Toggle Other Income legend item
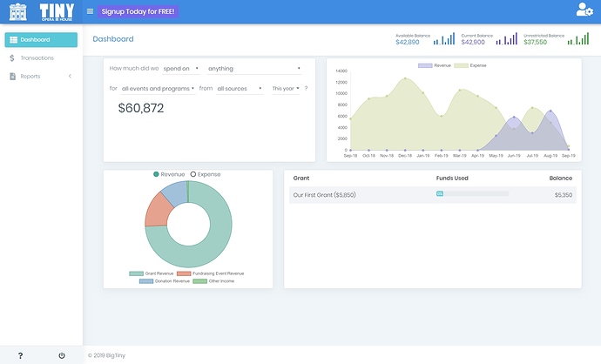This screenshot has width=601, height=364. tap(213, 281)
